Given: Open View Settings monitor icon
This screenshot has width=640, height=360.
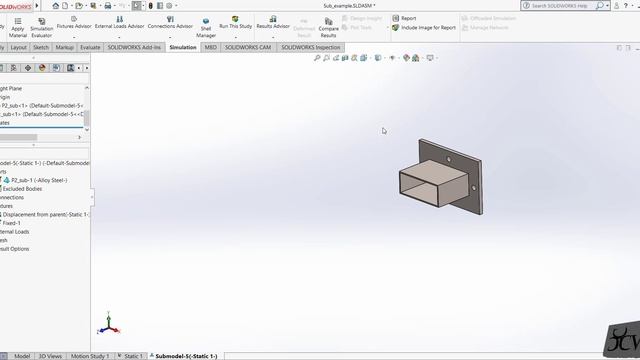Looking at the screenshot, I should [x=430, y=58].
